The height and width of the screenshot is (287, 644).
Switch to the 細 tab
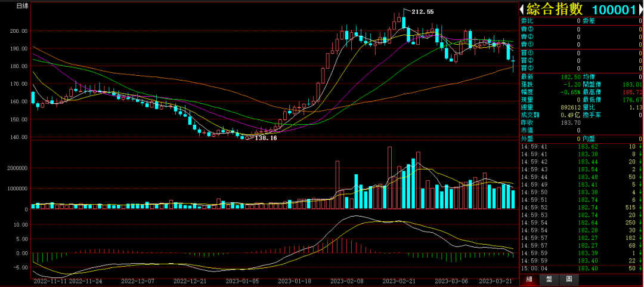(529, 280)
